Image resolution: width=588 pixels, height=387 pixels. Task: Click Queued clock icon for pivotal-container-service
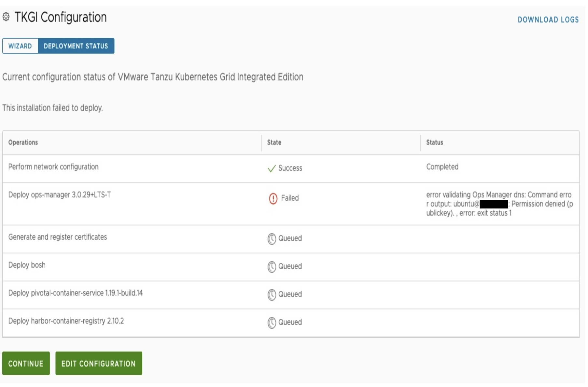[x=272, y=295]
